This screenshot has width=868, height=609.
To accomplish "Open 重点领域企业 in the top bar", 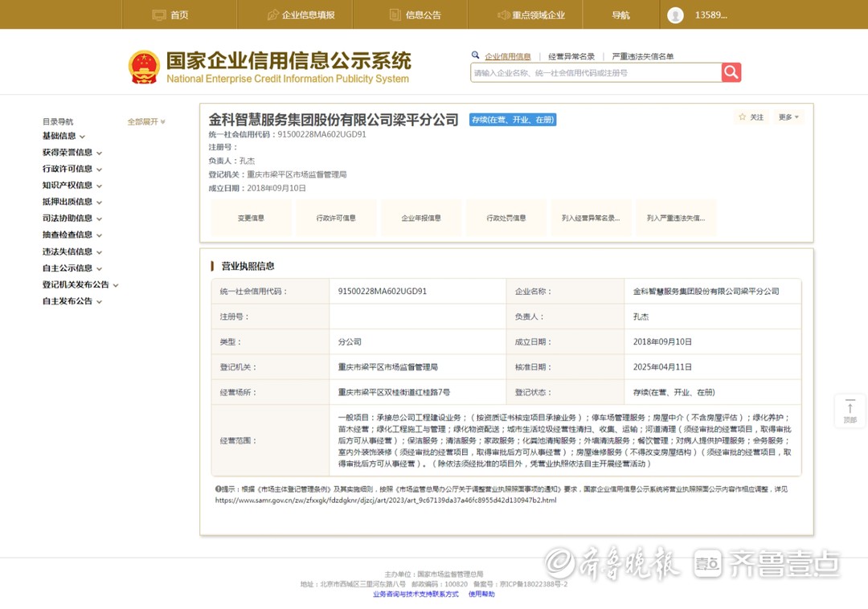I will 538,15.
